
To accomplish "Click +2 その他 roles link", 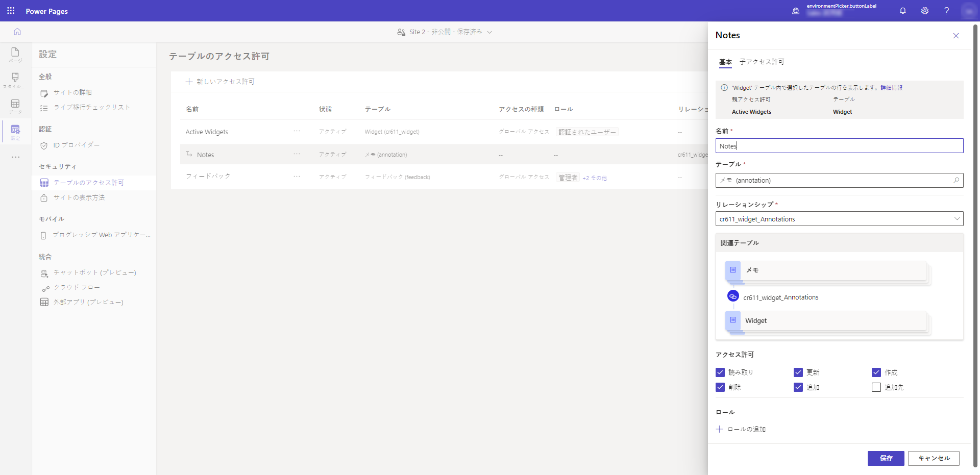I will [595, 178].
